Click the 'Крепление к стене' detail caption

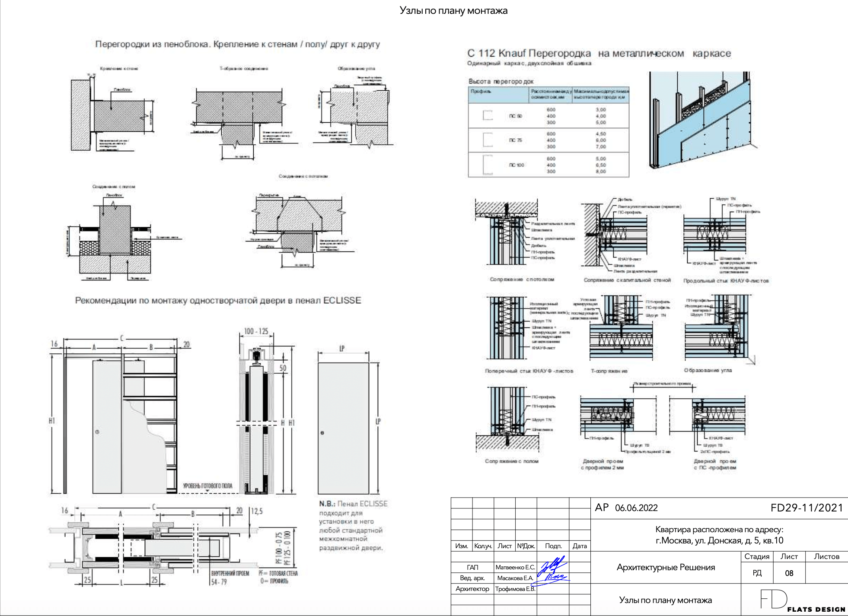point(119,68)
